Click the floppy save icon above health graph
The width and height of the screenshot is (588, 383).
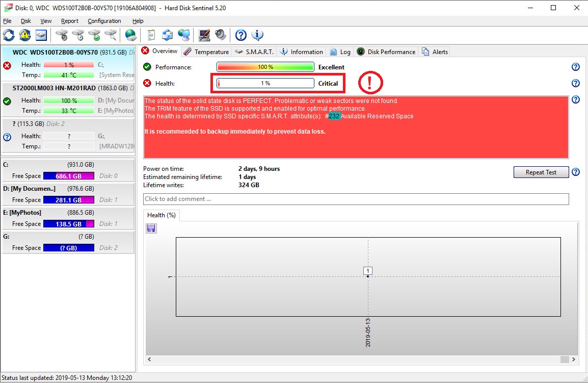pyautogui.click(x=151, y=228)
